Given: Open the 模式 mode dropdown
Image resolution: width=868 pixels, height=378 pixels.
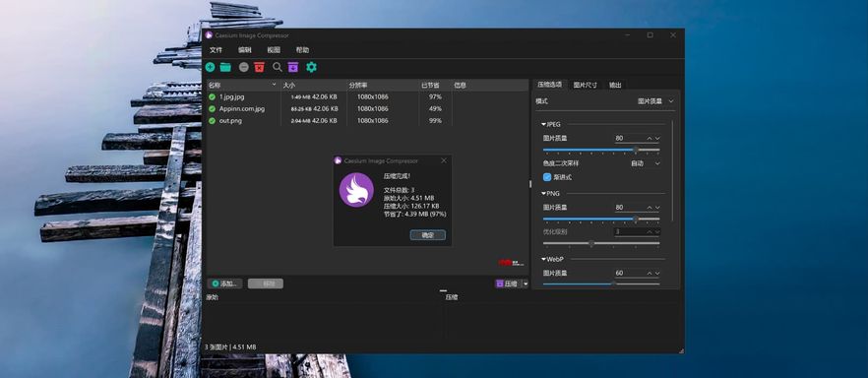Looking at the screenshot, I should (656, 101).
